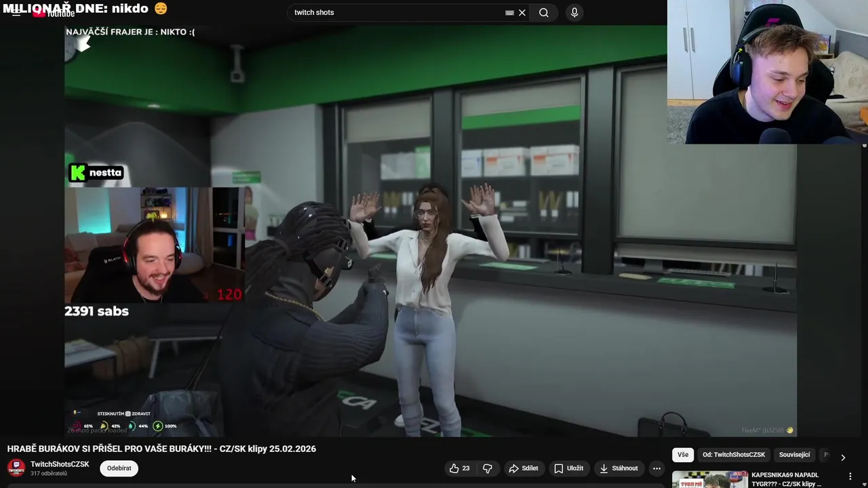Open KAPESNIKA69 NAPADL TYGR video title

787,479
